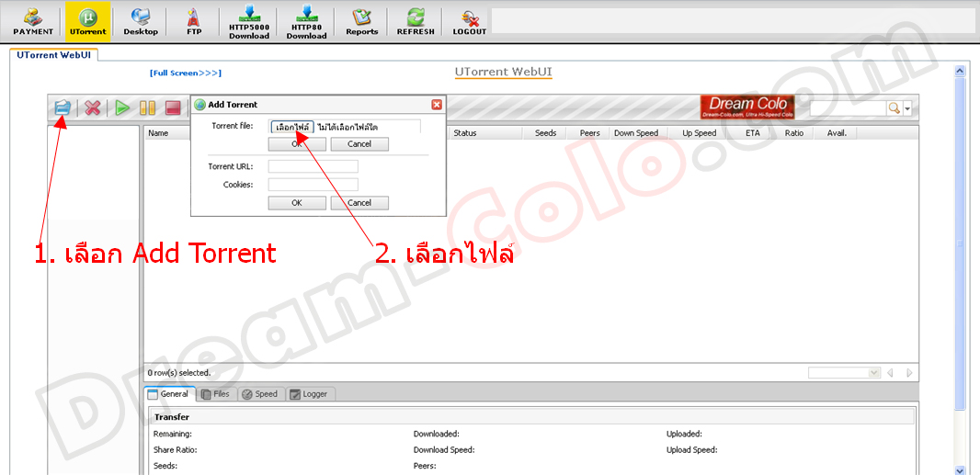
Task: Click the REFRESH icon
Action: click(x=416, y=21)
